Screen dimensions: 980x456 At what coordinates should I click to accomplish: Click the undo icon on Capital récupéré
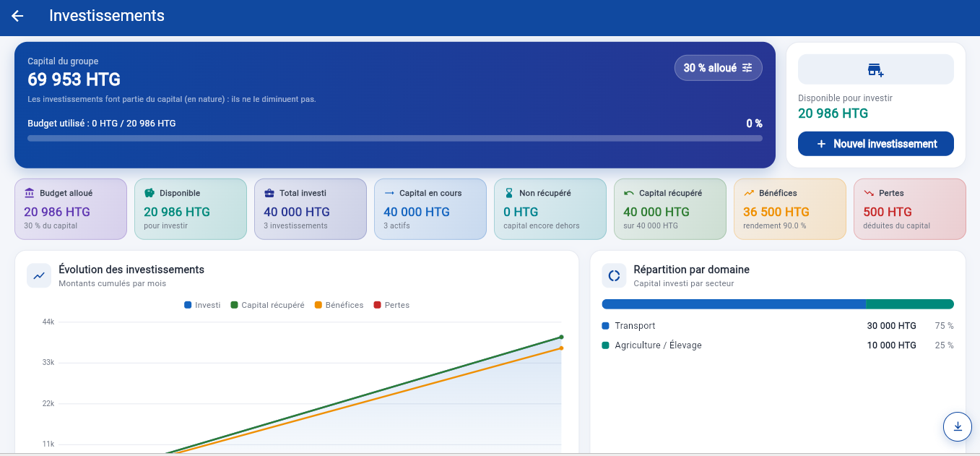tap(628, 193)
